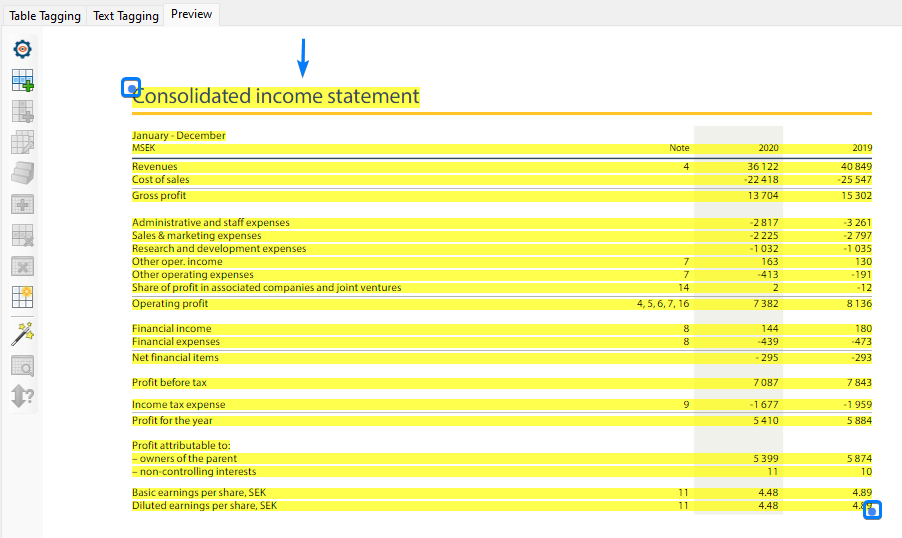Click the 'Revenues' row label
Screen dimensions: 902x538
[x=154, y=166]
